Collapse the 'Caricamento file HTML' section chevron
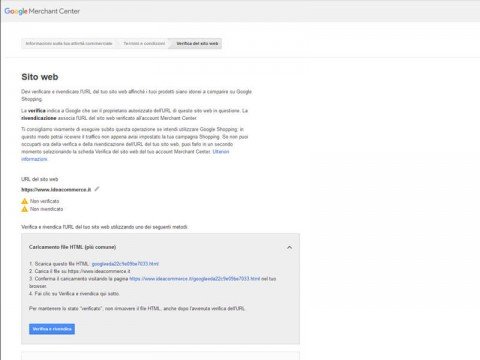This screenshot has height=360, width=480. [289, 247]
